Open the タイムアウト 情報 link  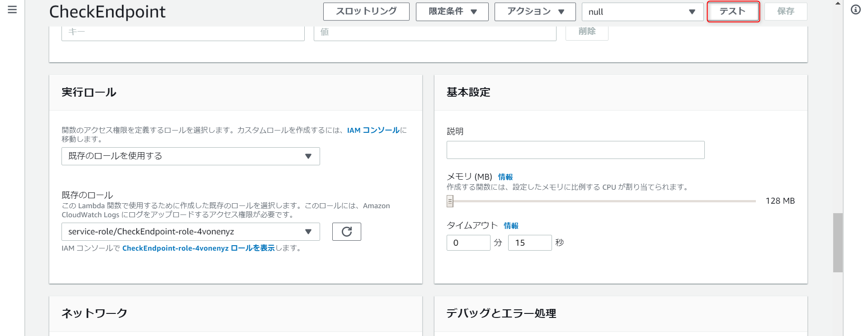511,226
